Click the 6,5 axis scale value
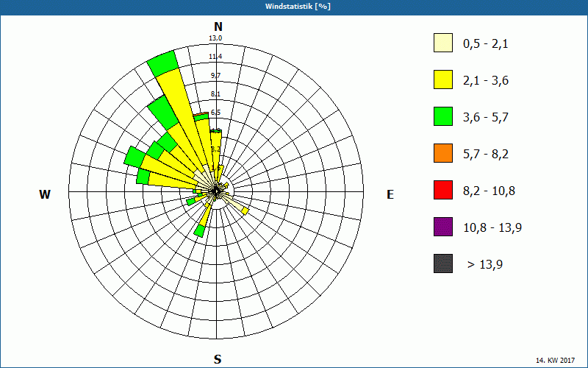Viewport: 588px width, 368px height. tap(215, 113)
